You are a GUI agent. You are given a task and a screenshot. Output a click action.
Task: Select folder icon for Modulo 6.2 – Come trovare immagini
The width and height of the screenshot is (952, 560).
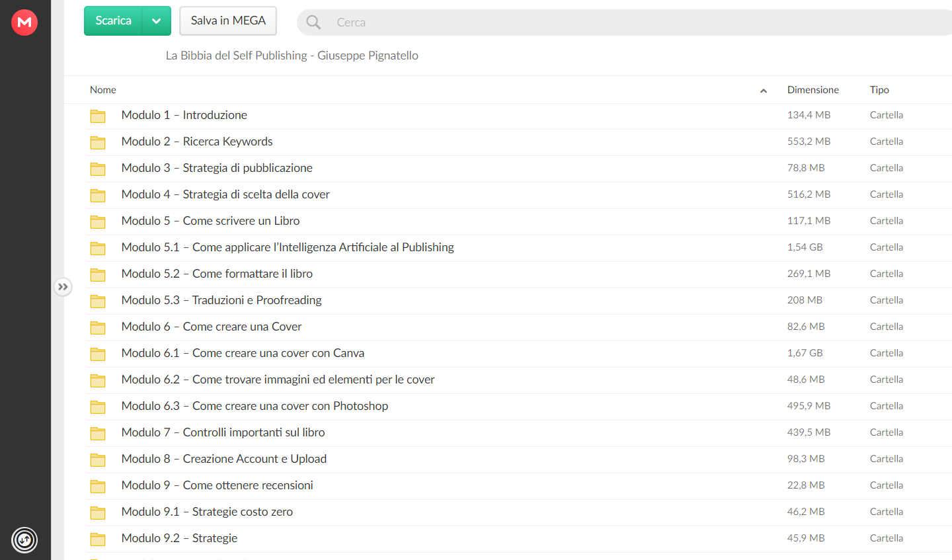tap(98, 381)
